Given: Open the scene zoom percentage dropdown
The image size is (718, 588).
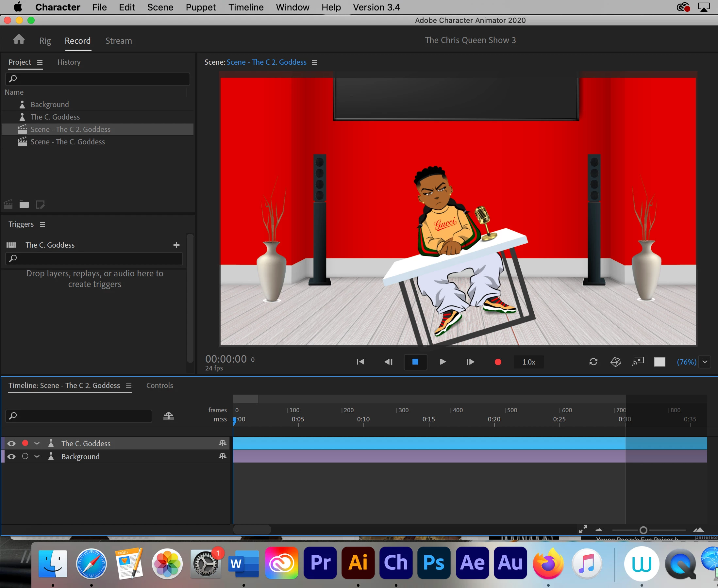Looking at the screenshot, I should pos(705,362).
